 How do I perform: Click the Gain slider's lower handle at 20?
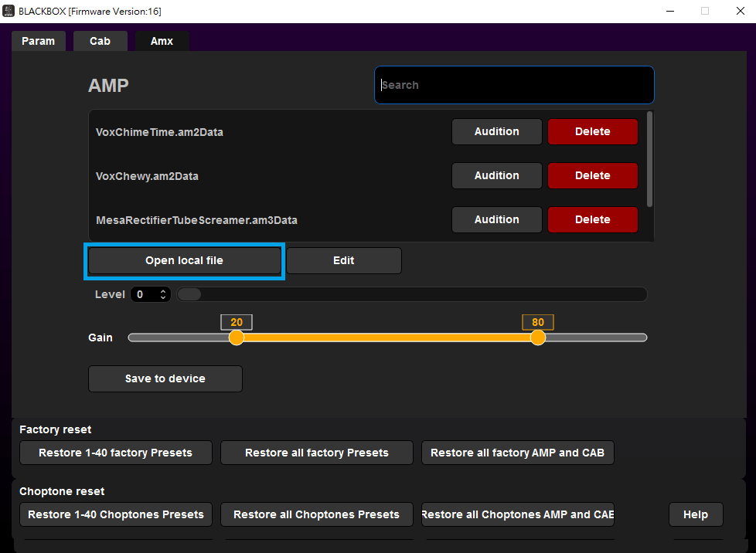click(237, 338)
